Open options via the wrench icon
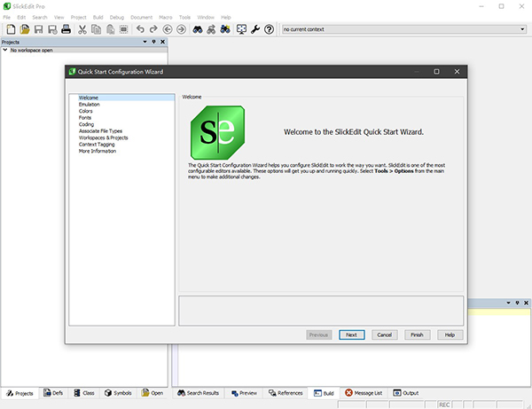Screen dimensions: 532x409 pyautogui.click(x=255, y=29)
